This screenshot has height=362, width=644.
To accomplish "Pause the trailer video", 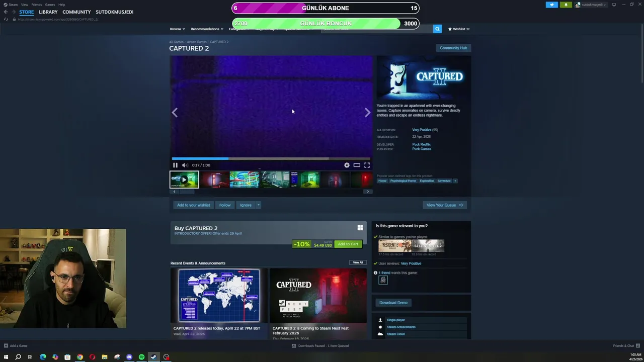I will click(175, 165).
